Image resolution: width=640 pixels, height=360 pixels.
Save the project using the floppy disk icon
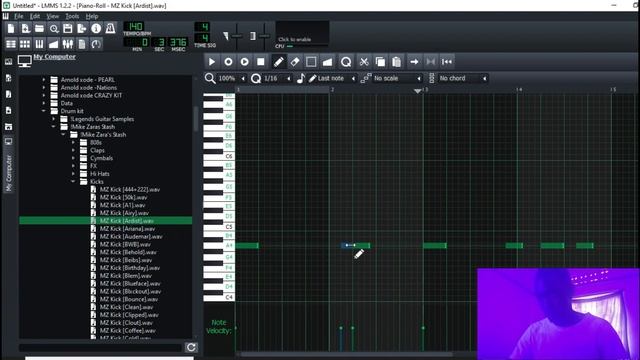(68, 29)
